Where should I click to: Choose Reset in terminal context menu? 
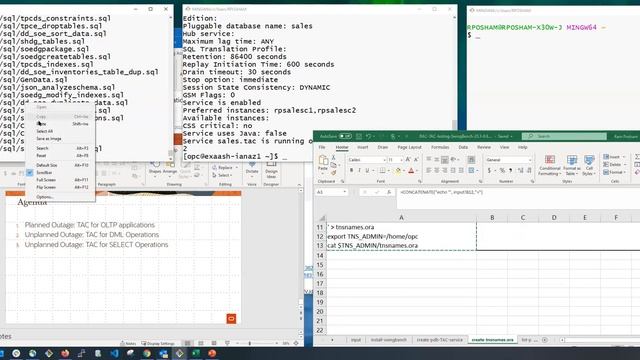61,156
